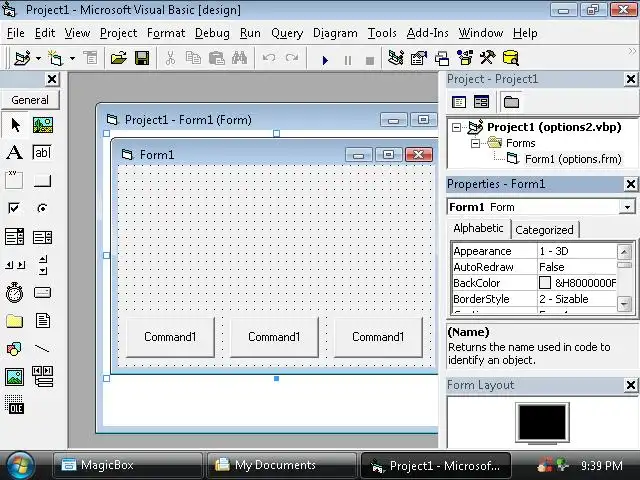This screenshot has width=640, height=480.
Task: Collapse the Forms folder node
Action: tap(475, 144)
